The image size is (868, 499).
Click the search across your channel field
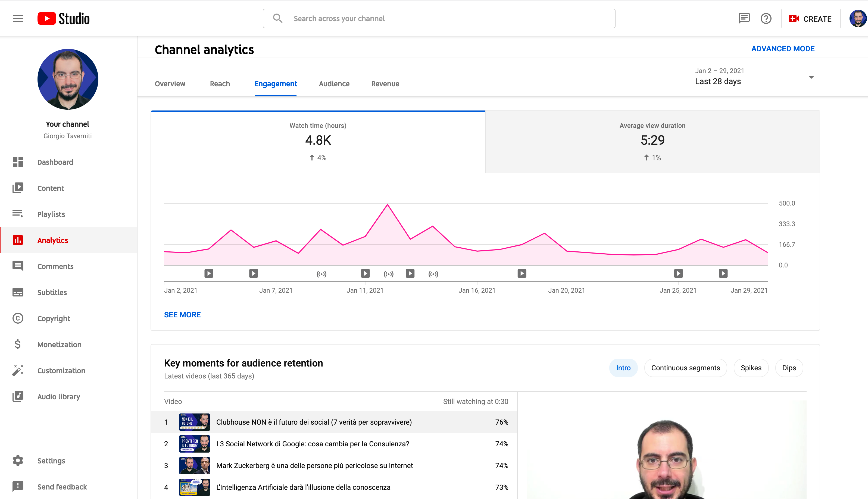pyautogui.click(x=439, y=18)
